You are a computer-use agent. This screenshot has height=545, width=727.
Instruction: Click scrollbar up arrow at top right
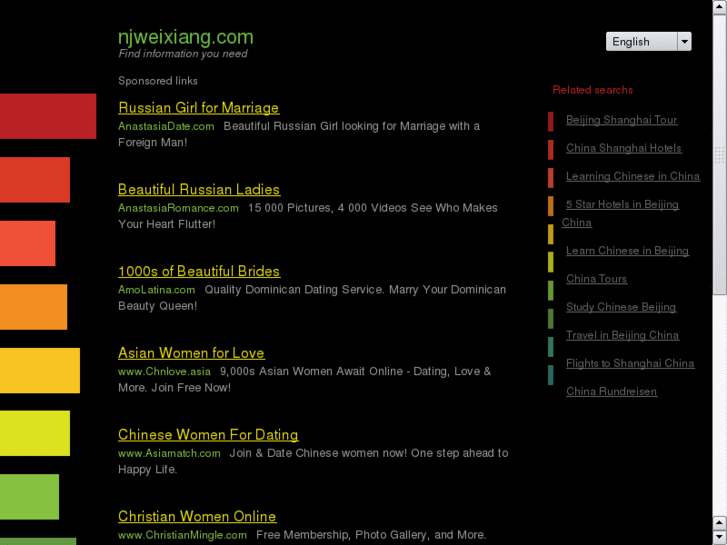[x=719, y=6]
